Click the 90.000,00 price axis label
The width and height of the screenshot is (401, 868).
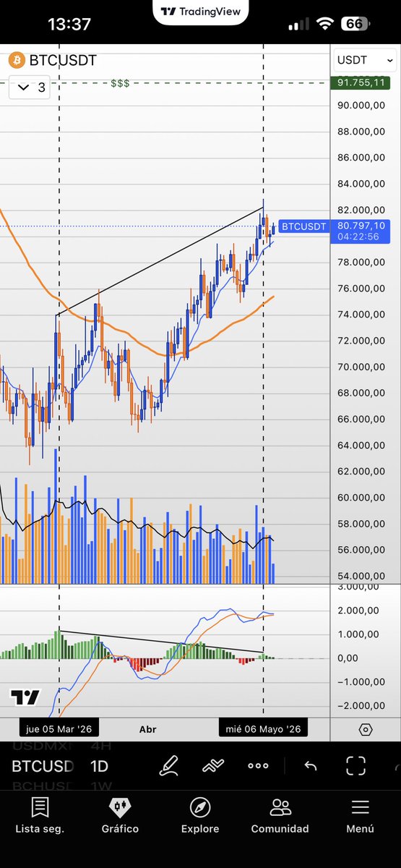(360, 105)
